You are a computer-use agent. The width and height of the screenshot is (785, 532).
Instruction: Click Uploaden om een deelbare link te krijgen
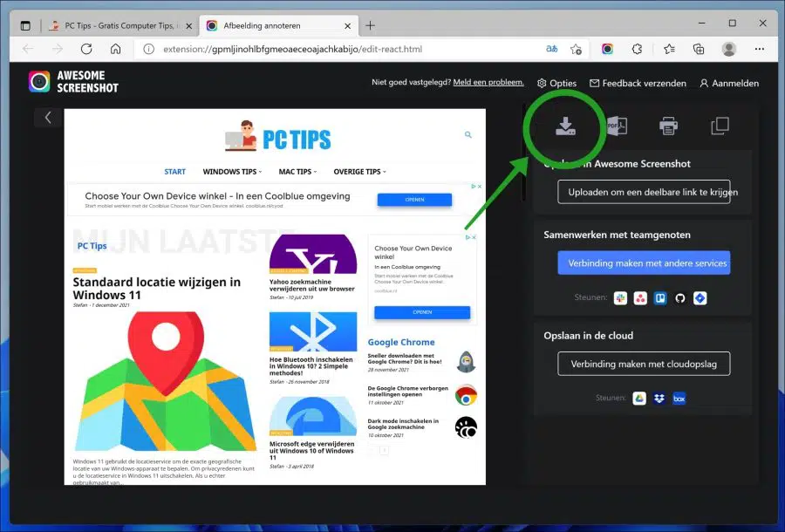pyautogui.click(x=644, y=192)
